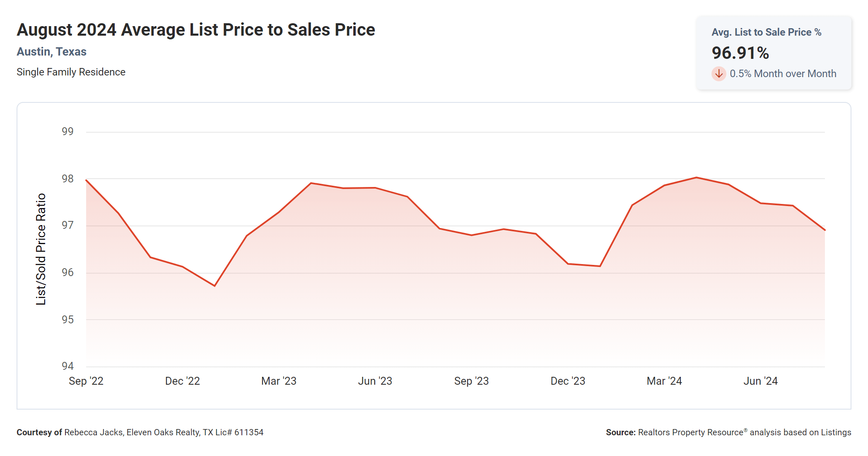Click the Sep '23 x-axis label
The height and width of the screenshot is (456, 868).
pyautogui.click(x=471, y=381)
